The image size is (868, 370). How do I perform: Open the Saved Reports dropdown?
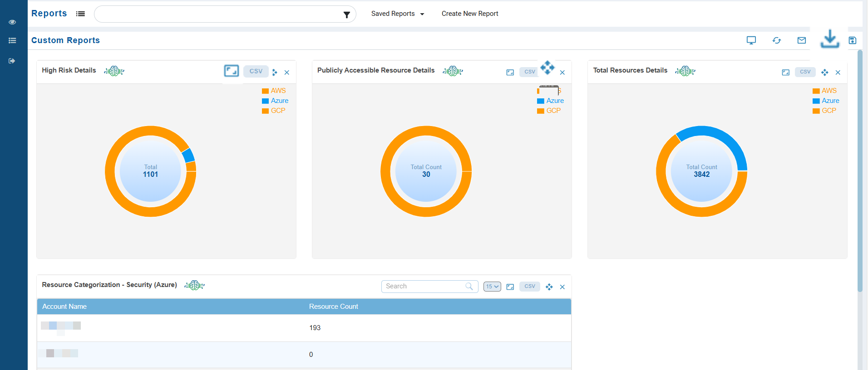[x=398, y=14]
